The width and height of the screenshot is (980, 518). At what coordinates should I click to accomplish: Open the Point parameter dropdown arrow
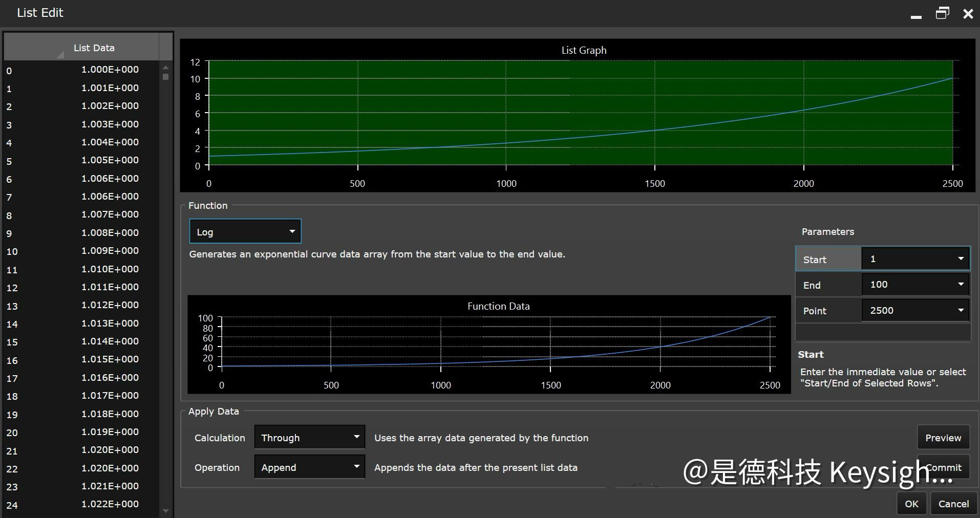961,310
